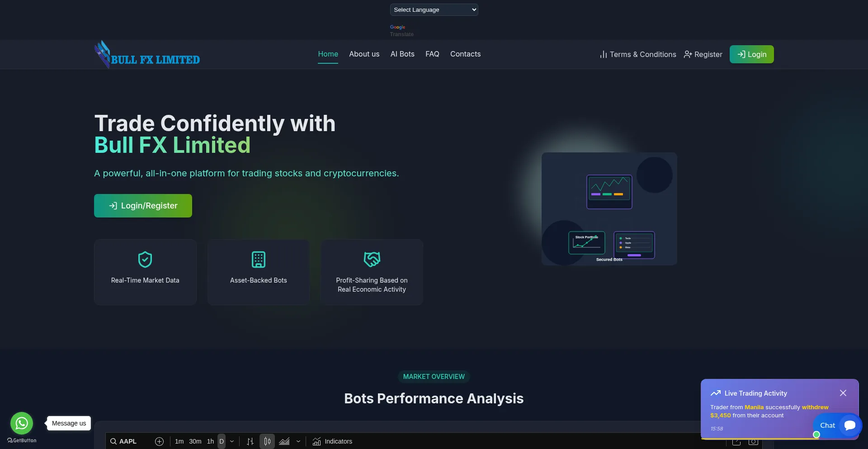Go to the Home nav tab
The height and width of the screenshot is (449, 868).
(328, 54)
